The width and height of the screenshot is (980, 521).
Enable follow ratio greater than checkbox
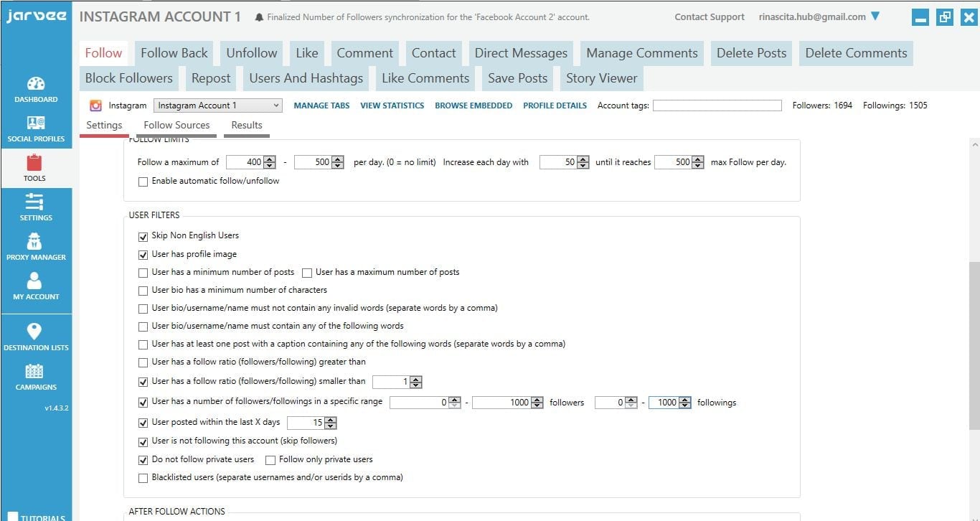point(143,362)
